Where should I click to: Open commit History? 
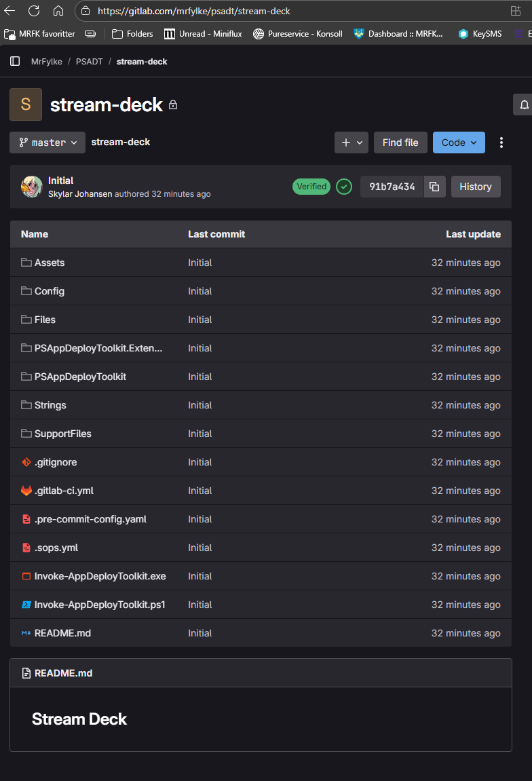point(476,187)
